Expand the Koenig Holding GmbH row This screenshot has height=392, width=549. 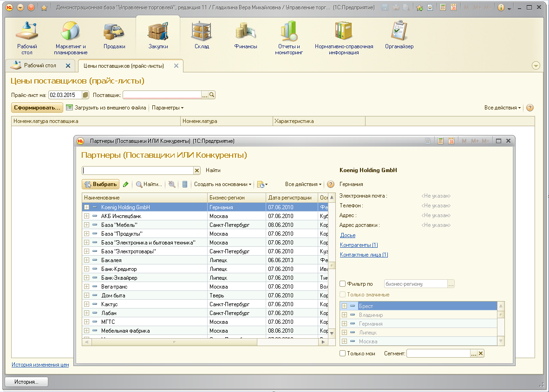click(86, 207)
